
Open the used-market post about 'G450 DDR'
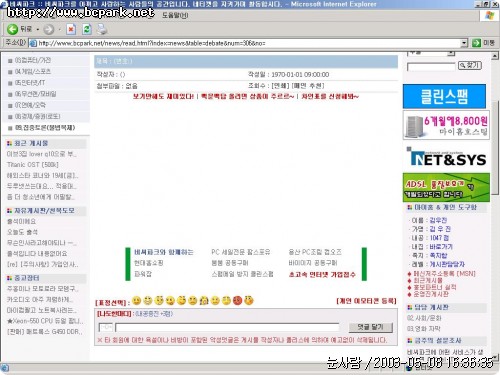pos(44,332)
